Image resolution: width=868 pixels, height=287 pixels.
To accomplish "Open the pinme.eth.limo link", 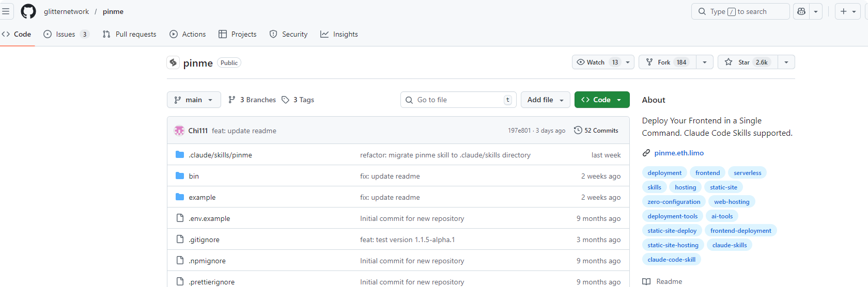I will tap(679, 153).
